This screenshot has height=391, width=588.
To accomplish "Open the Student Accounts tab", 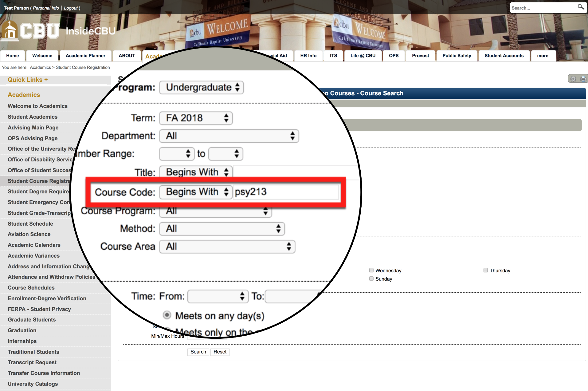I will 504,56.
